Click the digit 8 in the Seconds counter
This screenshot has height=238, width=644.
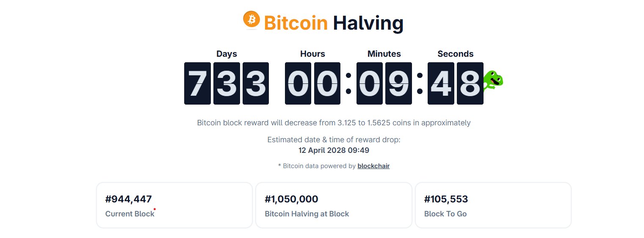470,83
